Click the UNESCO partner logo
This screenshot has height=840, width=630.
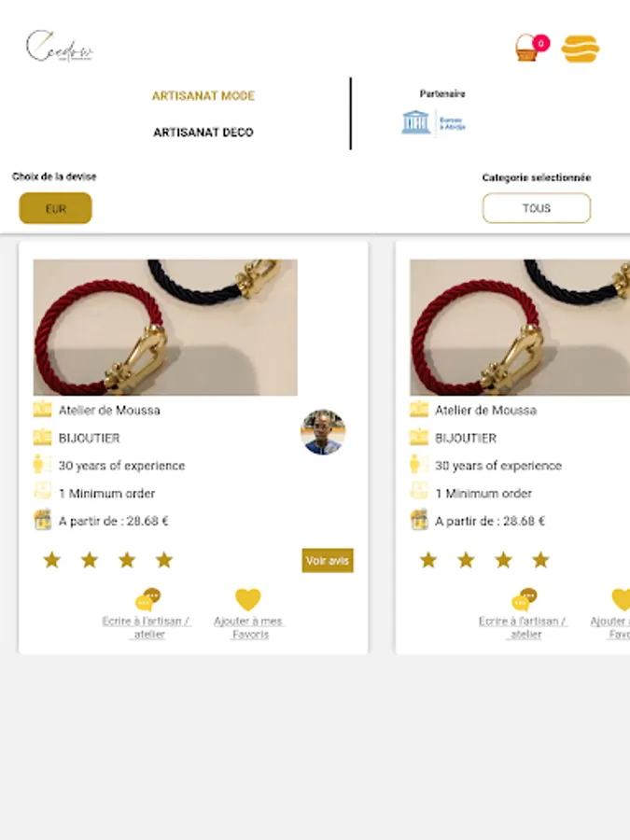(433, 122)
